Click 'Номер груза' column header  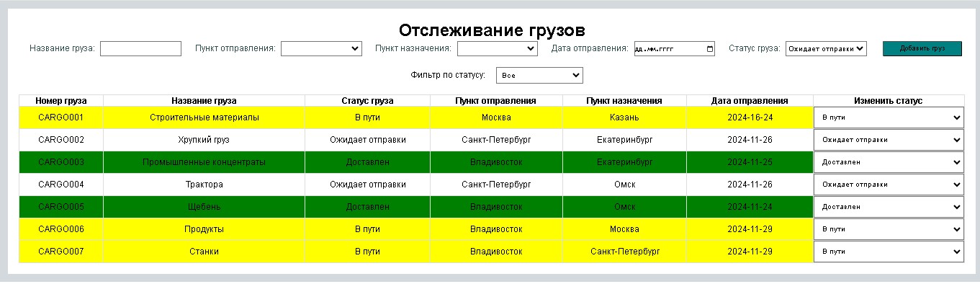(61, 101)
